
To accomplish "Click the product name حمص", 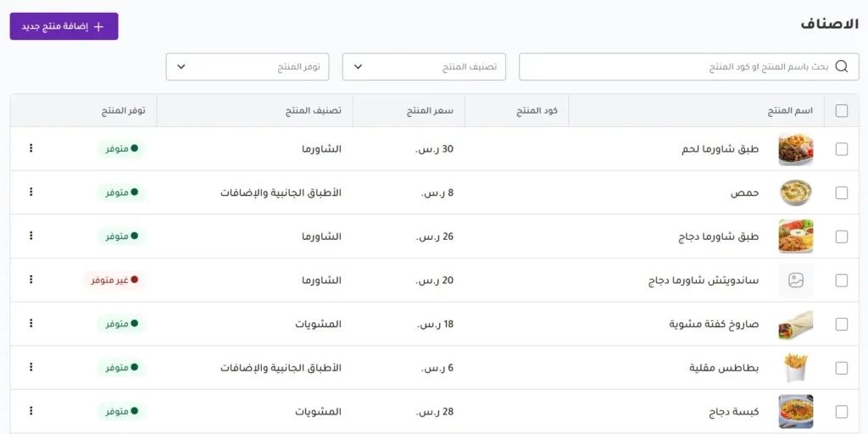I will click(x=744, y=192).
